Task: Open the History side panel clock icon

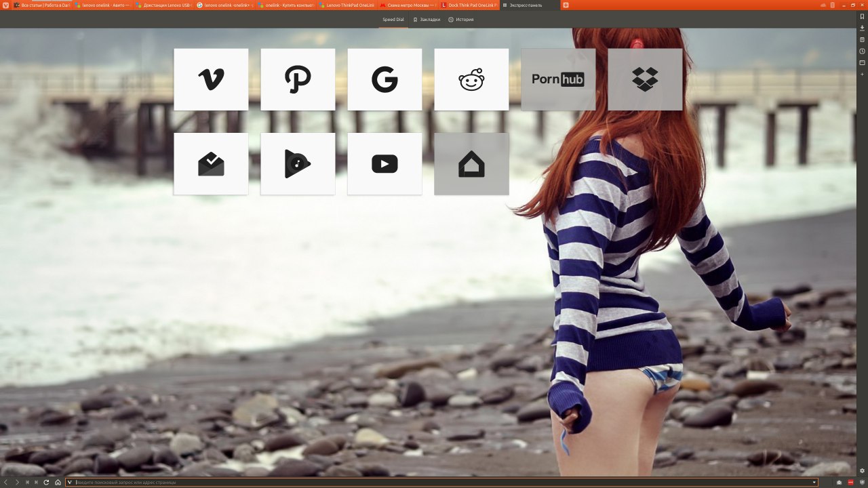Action: point(862,51)
